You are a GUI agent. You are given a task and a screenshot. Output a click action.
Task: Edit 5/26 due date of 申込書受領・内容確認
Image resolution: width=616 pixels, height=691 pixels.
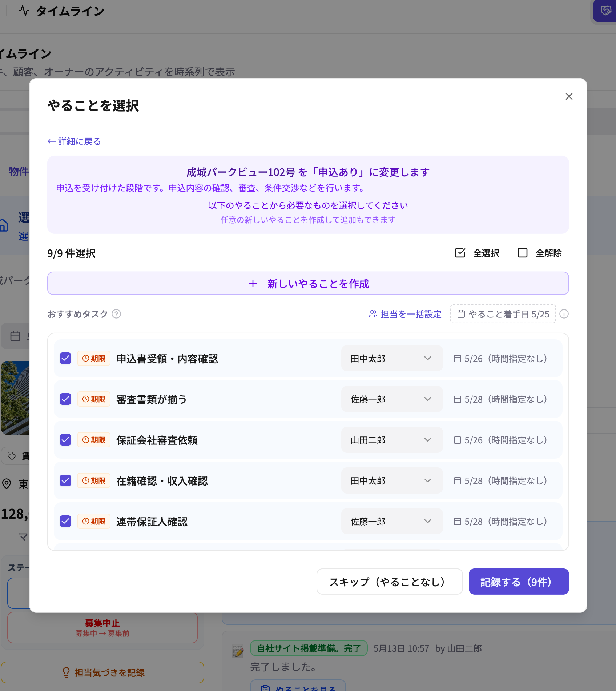500,358
